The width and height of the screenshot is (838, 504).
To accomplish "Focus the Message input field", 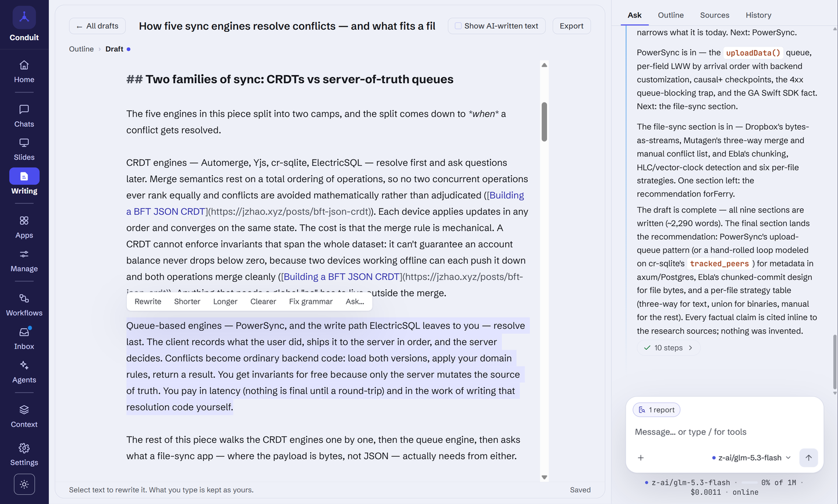I will click(x=724, y=432).
